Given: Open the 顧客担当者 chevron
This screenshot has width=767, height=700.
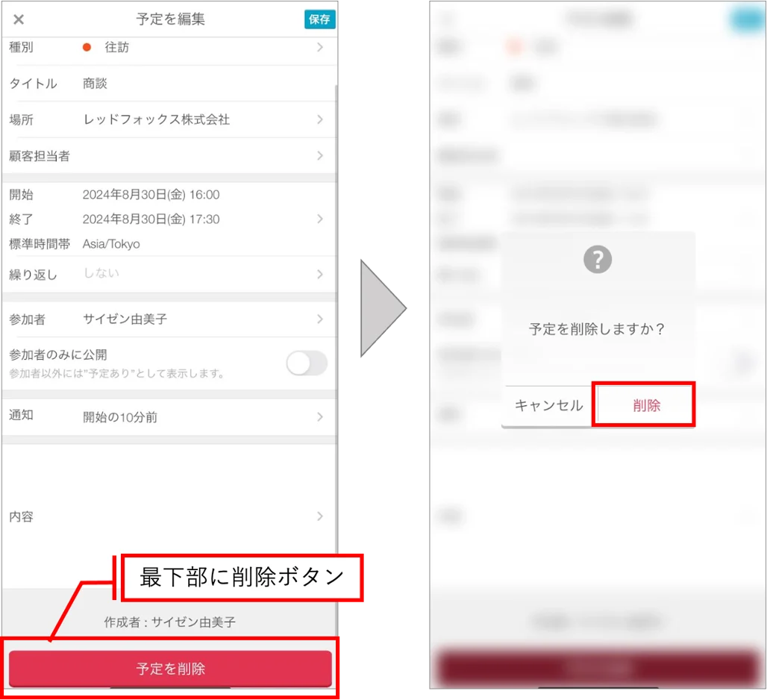Looking at the screenshot, I should pyautogui.click(x=320, y=155).
